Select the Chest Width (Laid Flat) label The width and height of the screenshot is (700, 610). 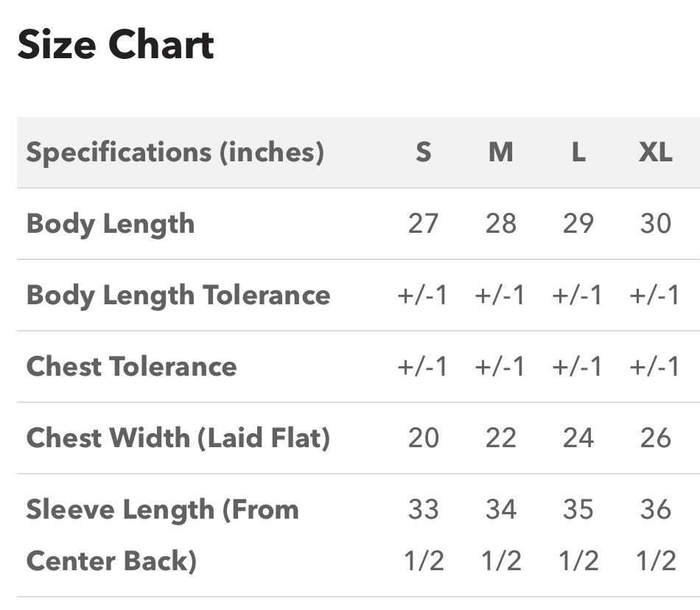point(178,438)
